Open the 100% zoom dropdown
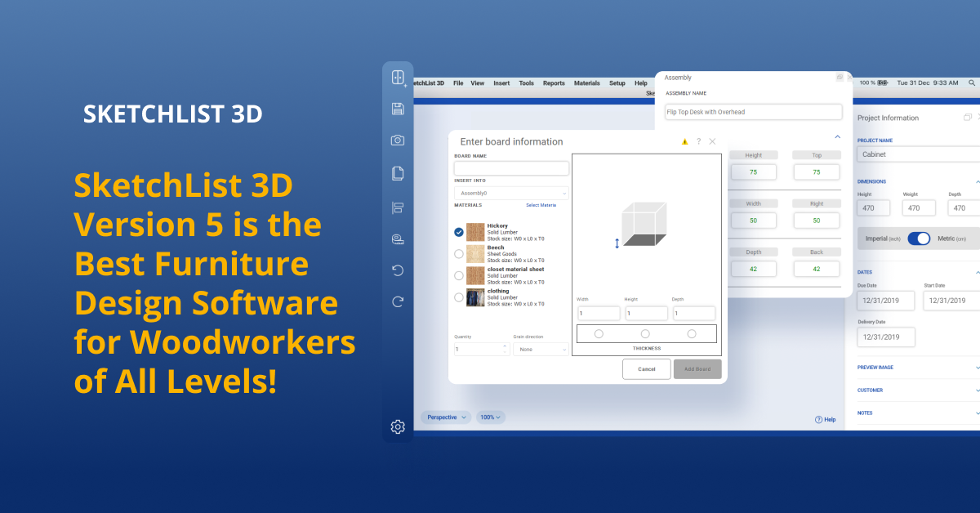Image resolution: width=980 pixels, height=513 pixels. [491, 417]
